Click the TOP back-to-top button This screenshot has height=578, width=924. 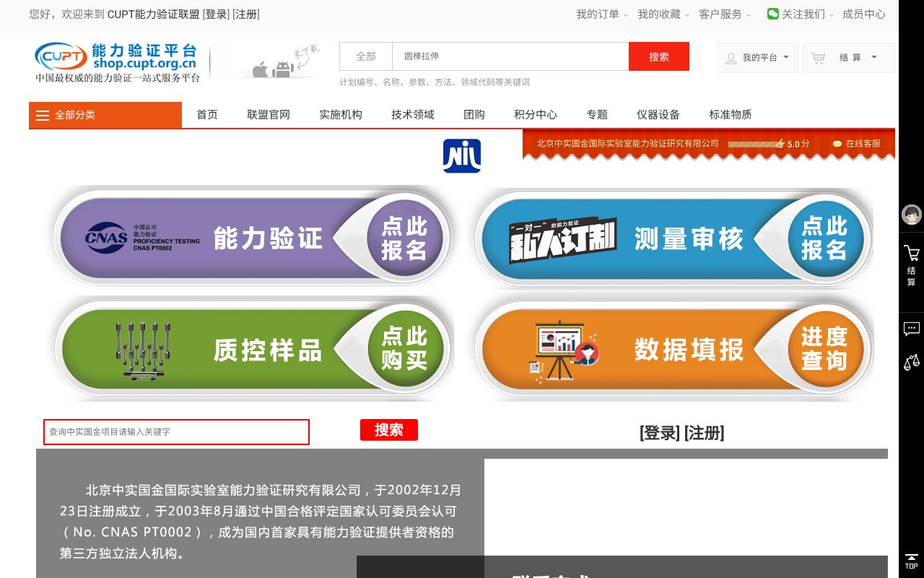pos(911,562)
